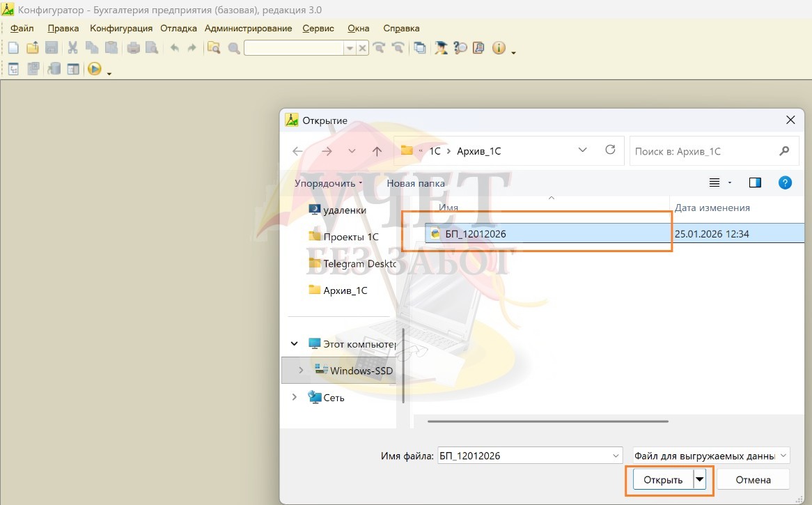Select the БП_12012026 file in list
The image size is (812, 505).
click(476, 234)
